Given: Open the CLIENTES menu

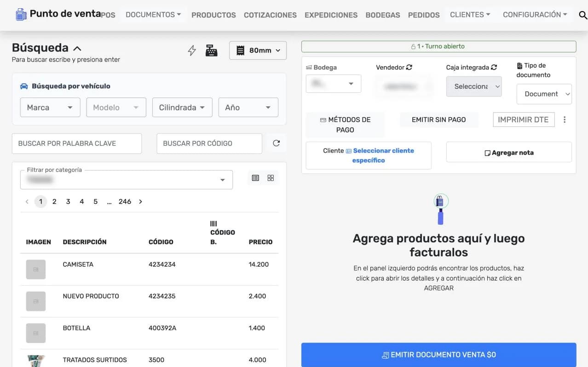Looking at the screenshot, I should (x=470, y=15).
